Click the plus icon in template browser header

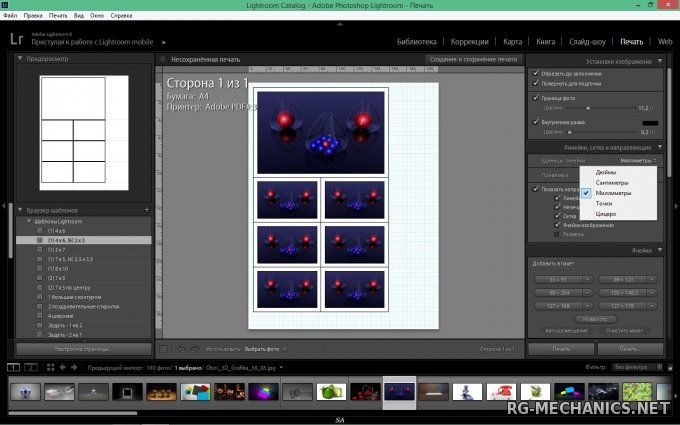point(146,209)
